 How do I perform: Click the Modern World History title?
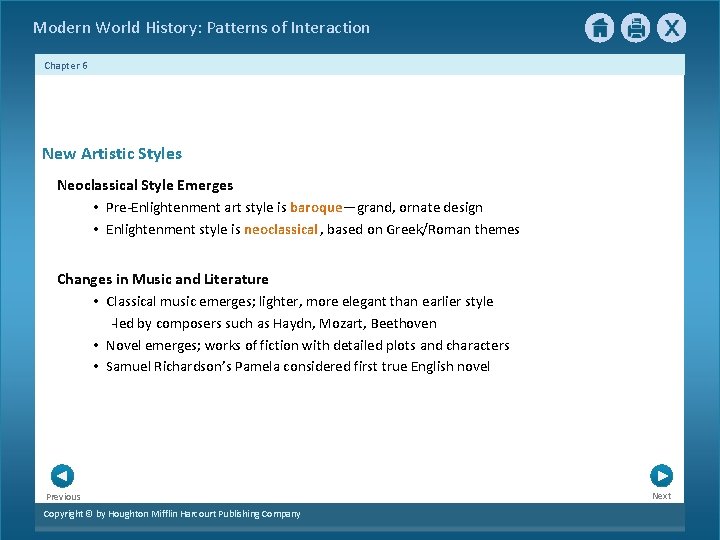[201, 28]
